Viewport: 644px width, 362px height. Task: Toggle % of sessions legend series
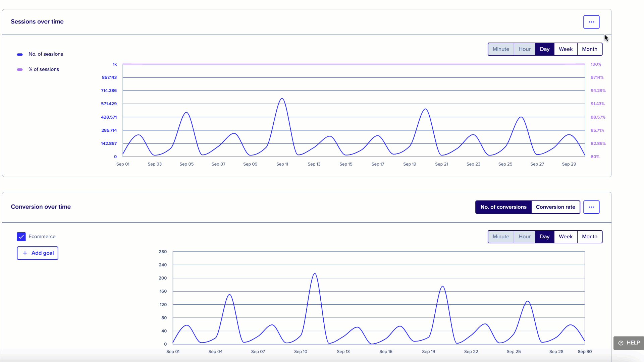[x=38, y=69]
